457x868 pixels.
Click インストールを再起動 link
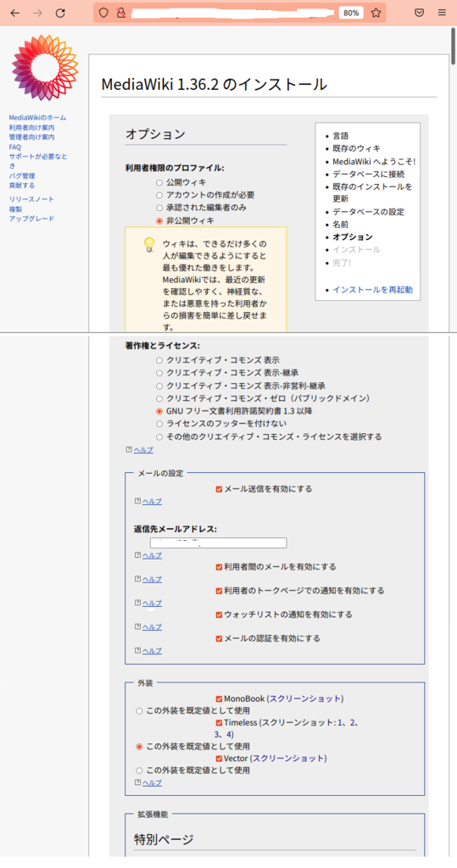point(372,290)
